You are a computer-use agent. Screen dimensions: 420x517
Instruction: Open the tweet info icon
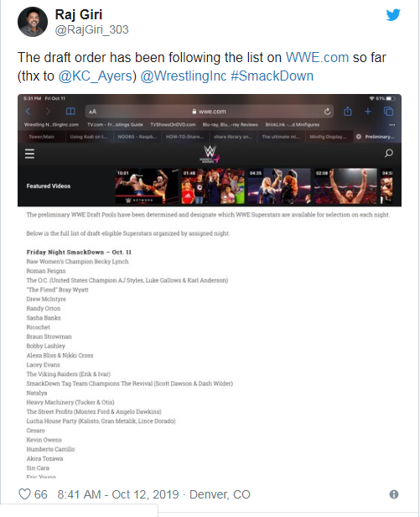pos(394,494)
